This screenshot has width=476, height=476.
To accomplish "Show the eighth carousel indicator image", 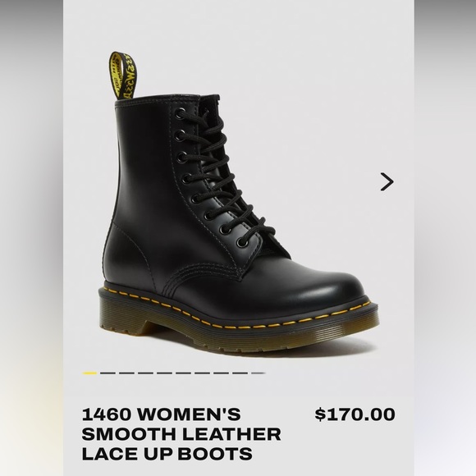I will 221,373.
